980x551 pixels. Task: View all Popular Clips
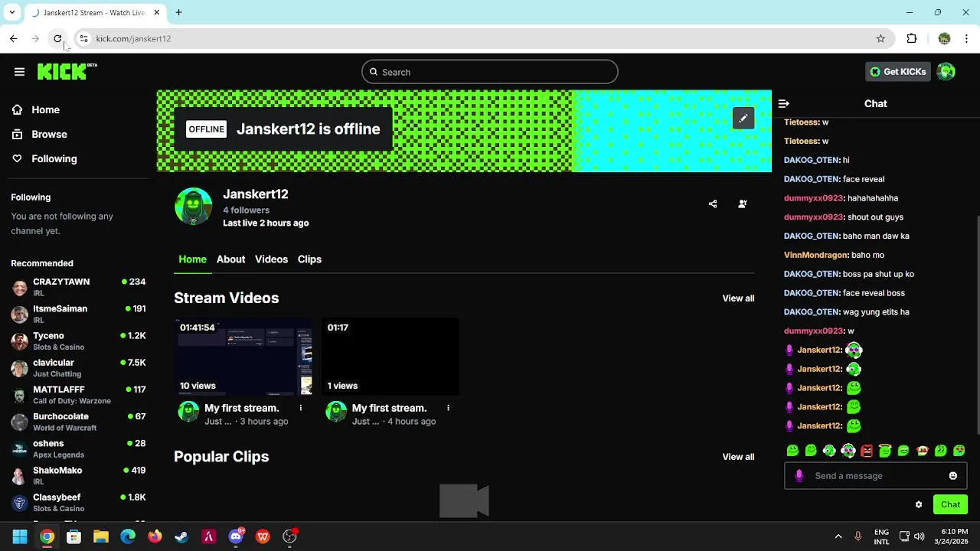click(738, 457)
